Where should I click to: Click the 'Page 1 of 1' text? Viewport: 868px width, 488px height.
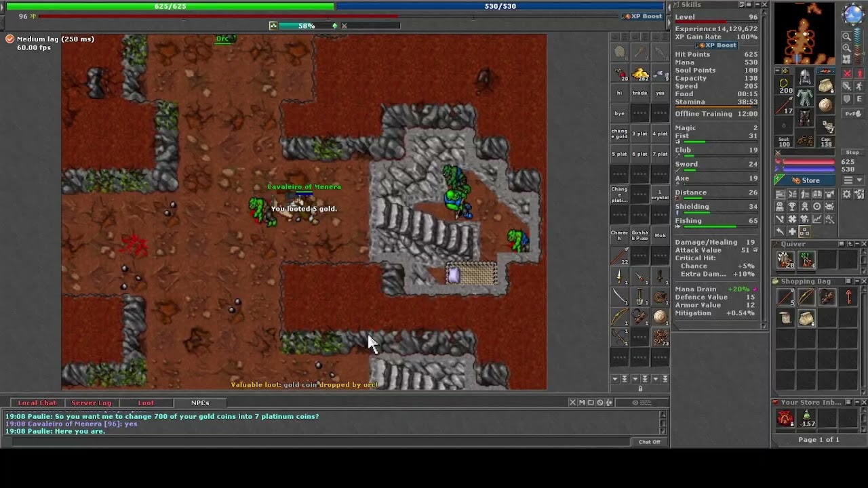pyautogui.click(x=818, y=439)
